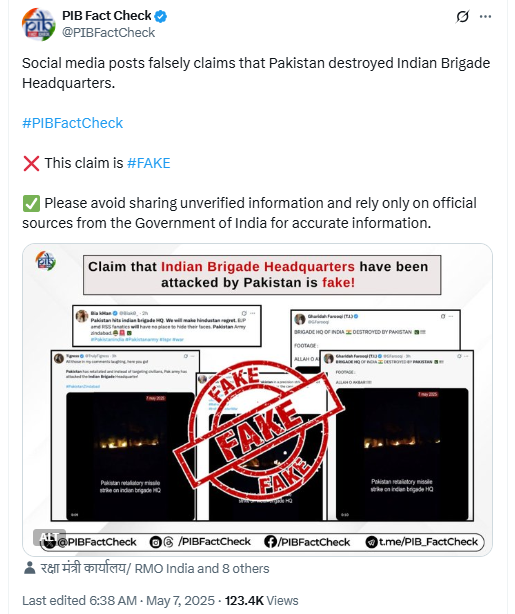Viewport: 515px width, 614px height.
Task: Open the #PIBFactCheck hashtag
Action: pos(72,123)
